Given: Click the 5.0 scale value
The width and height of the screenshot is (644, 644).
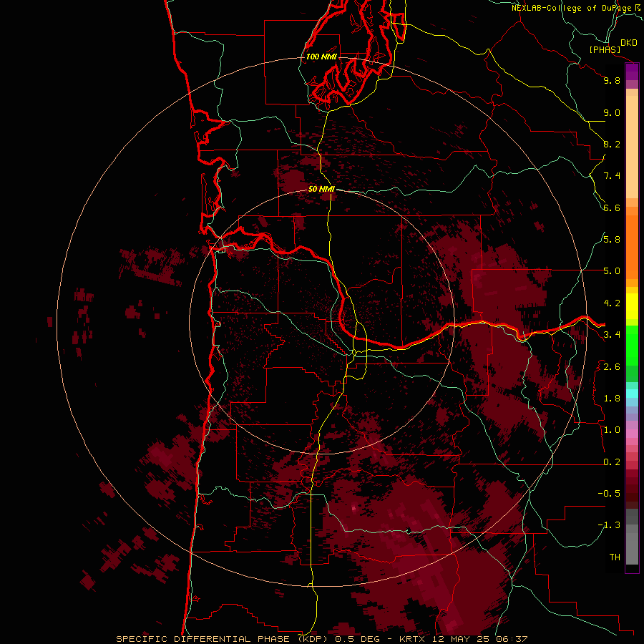Looking at the screenshot, I should click(x=612, y=271).
